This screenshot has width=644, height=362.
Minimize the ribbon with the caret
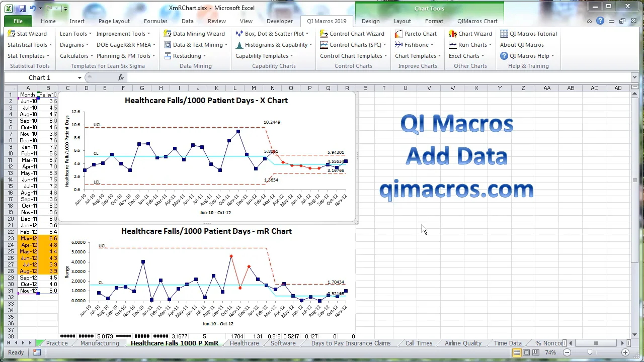[x=589, y=21]
